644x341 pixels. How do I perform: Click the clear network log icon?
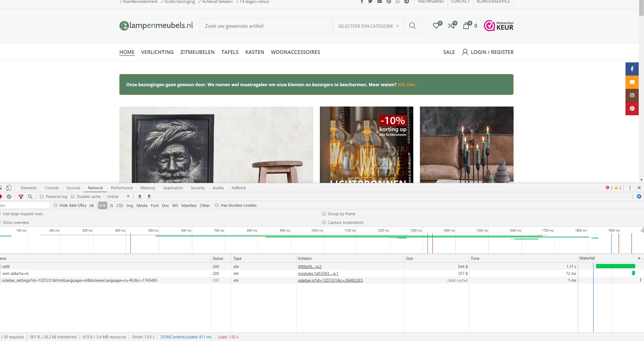coord(9,196)
